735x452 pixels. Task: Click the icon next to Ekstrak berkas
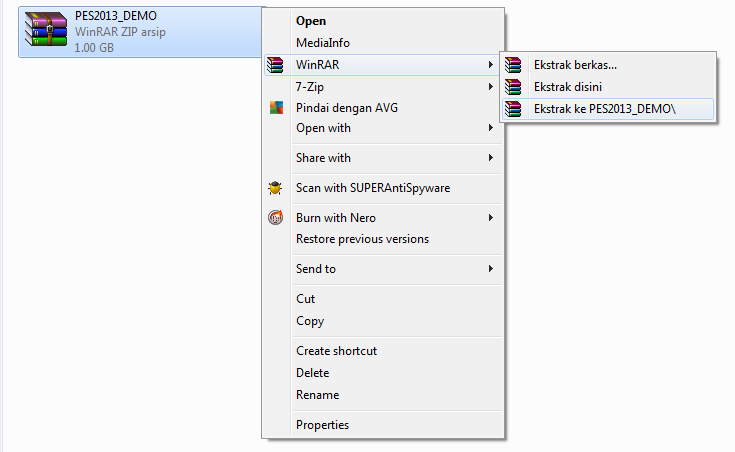click(513, 65)
